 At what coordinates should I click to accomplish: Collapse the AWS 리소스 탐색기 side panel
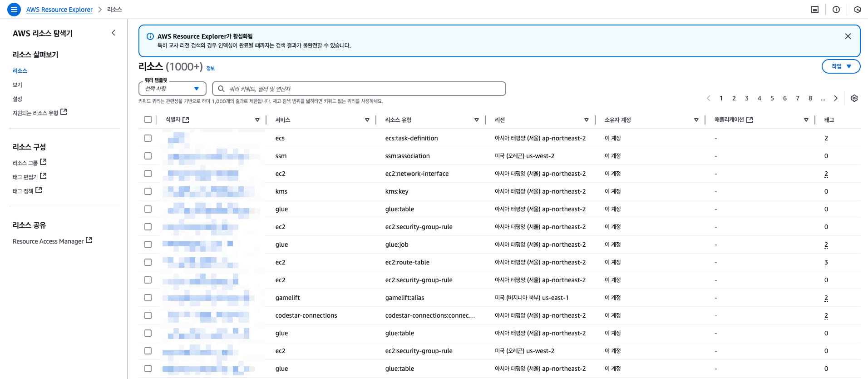pos(113,33)
